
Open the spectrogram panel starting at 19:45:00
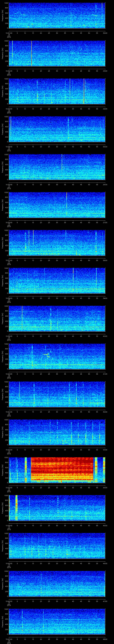click(x=57, y=546)
